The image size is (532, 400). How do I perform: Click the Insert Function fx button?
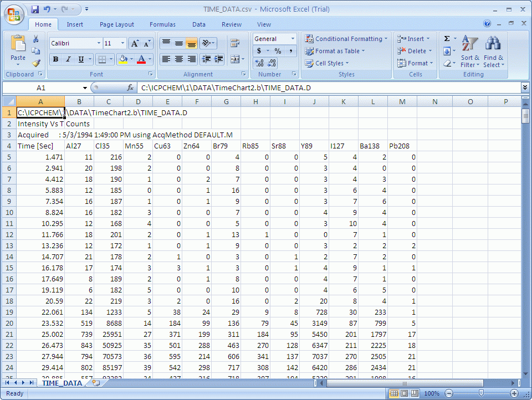pyautogui.click(x=130, y=88)
